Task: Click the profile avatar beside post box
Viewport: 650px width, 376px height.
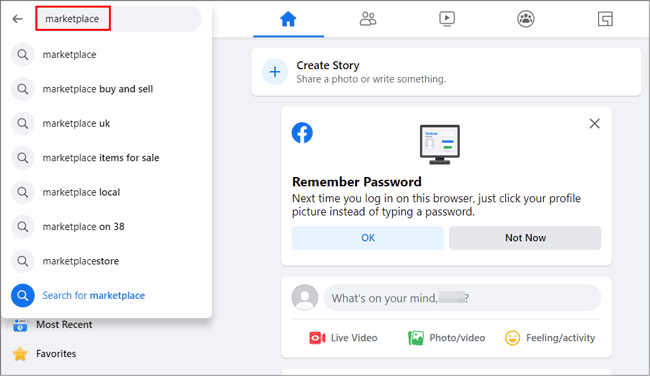Action: (x=305, y=297)
